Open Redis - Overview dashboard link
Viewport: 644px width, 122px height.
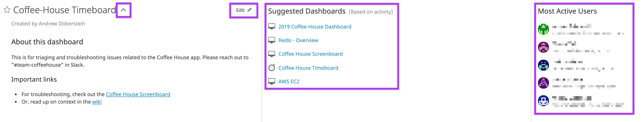pos(298,40)
